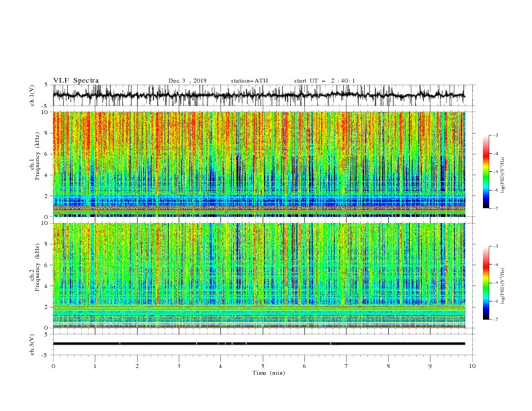This screenshot has width=532, height=411.
Task: Click the ch.1 Frequency (kHz) axis label
Action: coord(36,156)
